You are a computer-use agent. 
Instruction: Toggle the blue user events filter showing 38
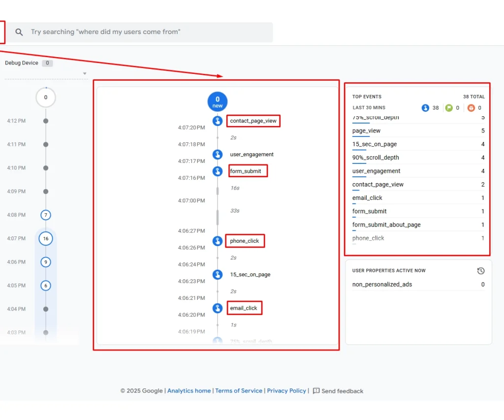click(x=425, y=108)
